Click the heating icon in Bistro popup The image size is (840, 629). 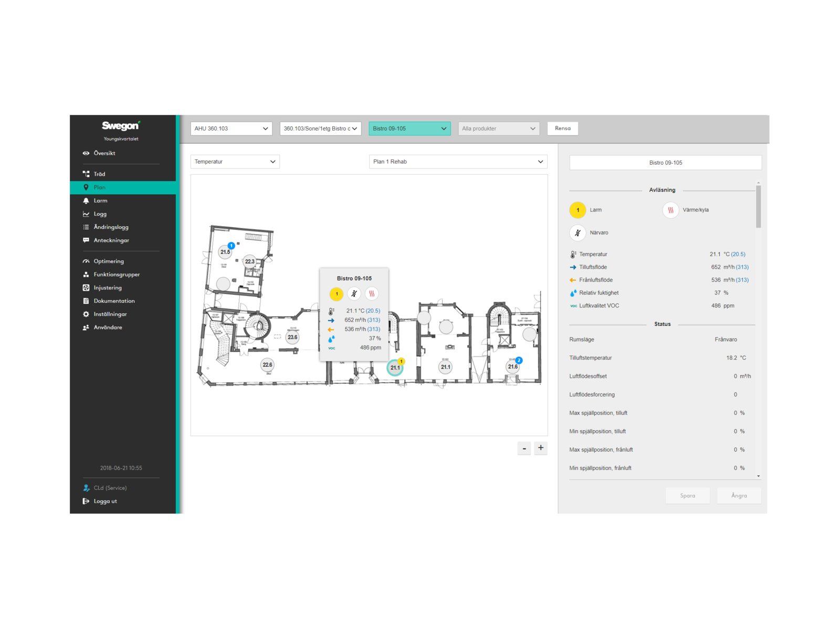click(372, 294)
